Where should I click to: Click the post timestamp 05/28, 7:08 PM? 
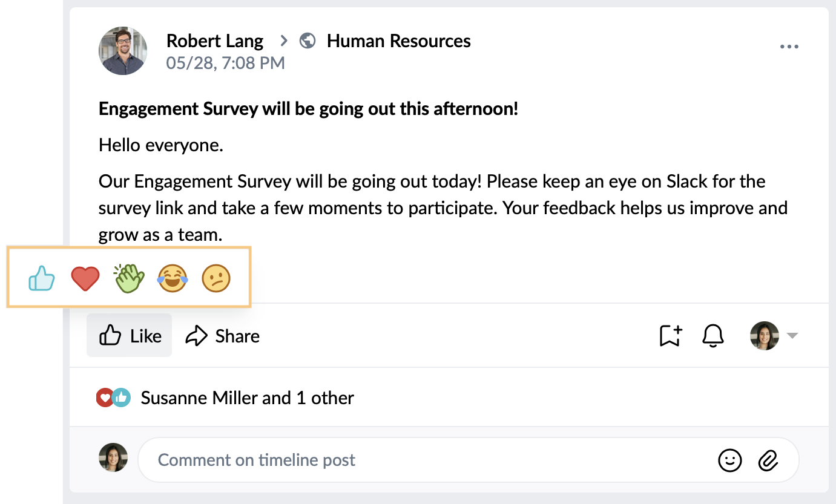225,63
